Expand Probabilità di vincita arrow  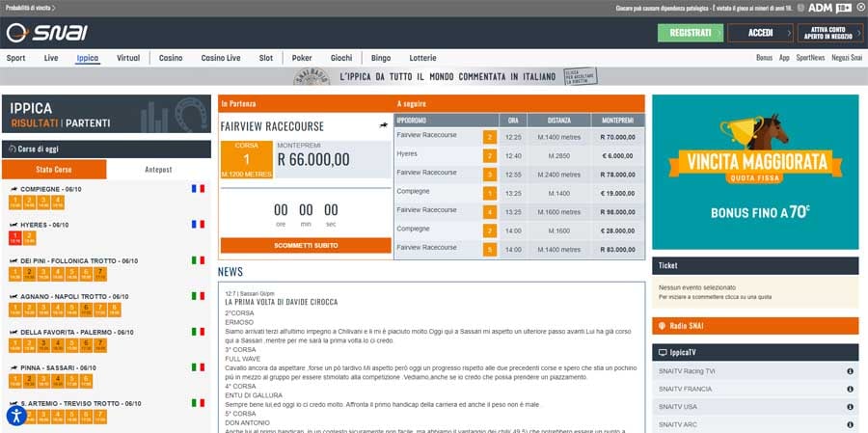click(53, 9)
